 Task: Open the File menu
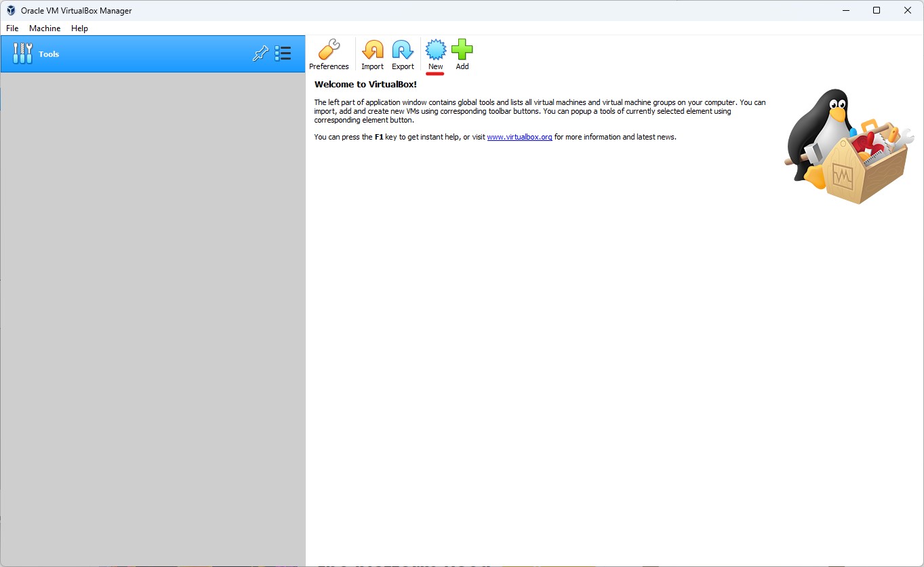(x=12, y=28)
